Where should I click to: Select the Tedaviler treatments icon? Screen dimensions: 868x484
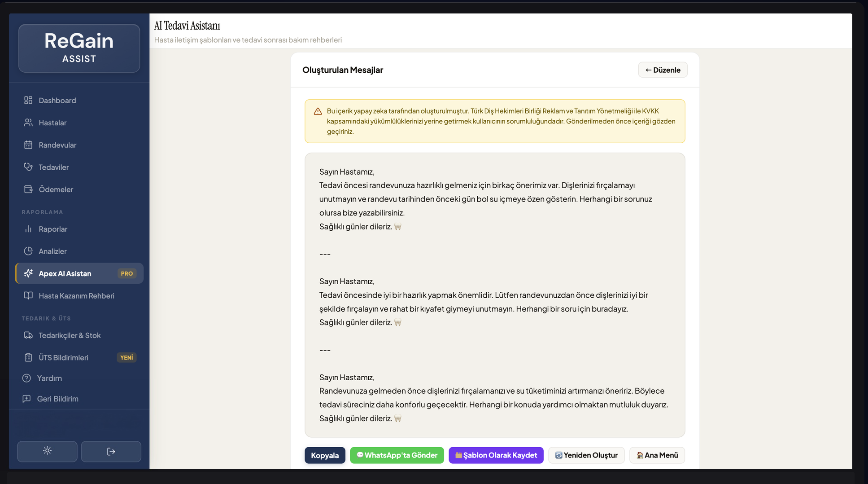point(28,167)
